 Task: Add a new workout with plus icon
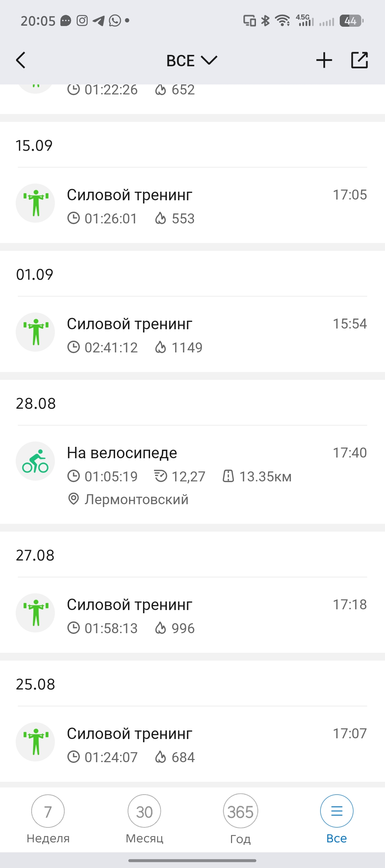click(x=324, y=60)
